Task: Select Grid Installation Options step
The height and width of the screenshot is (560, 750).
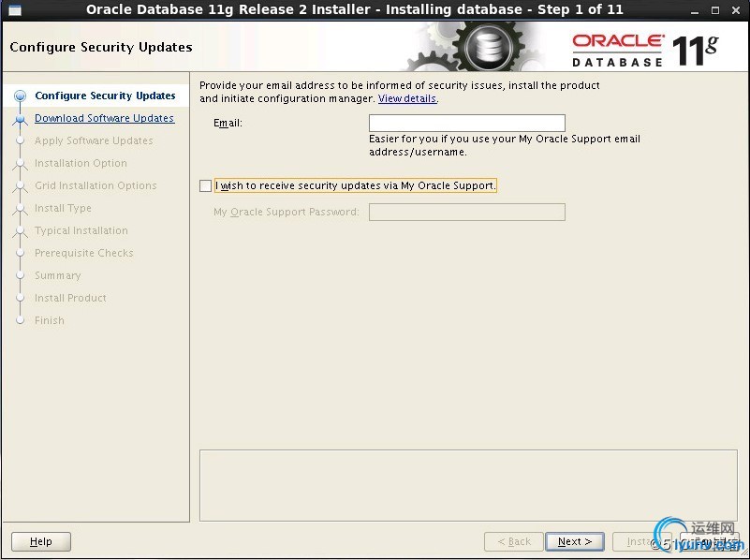Action: point(96,185)
